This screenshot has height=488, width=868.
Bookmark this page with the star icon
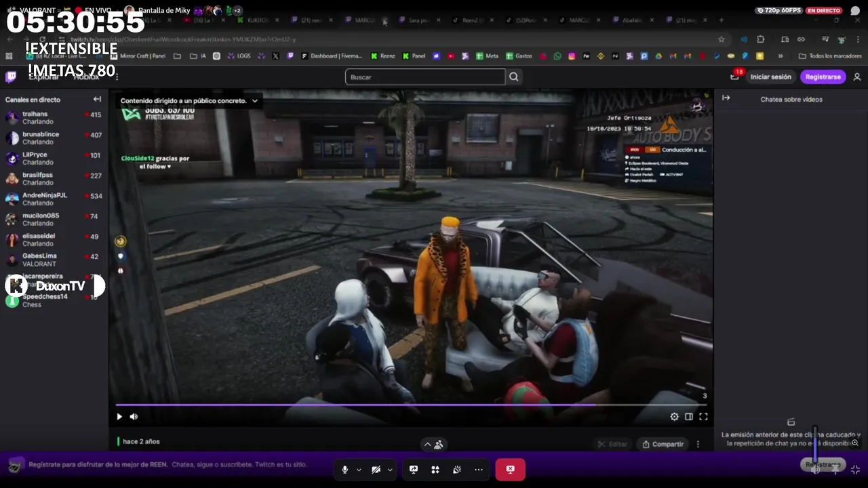(722, 39)
